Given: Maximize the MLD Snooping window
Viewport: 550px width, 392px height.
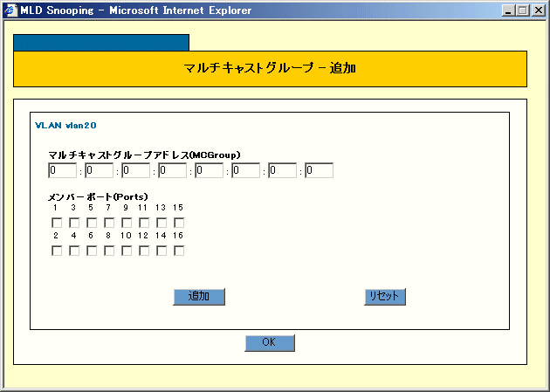Looking at the screenshot, I should coord(524,10).
